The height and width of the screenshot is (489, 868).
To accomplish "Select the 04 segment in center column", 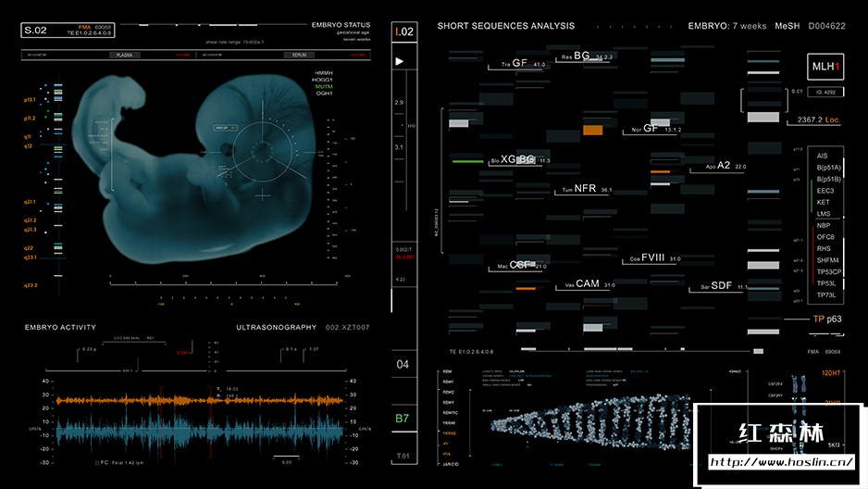I will (x=403, y=364).
